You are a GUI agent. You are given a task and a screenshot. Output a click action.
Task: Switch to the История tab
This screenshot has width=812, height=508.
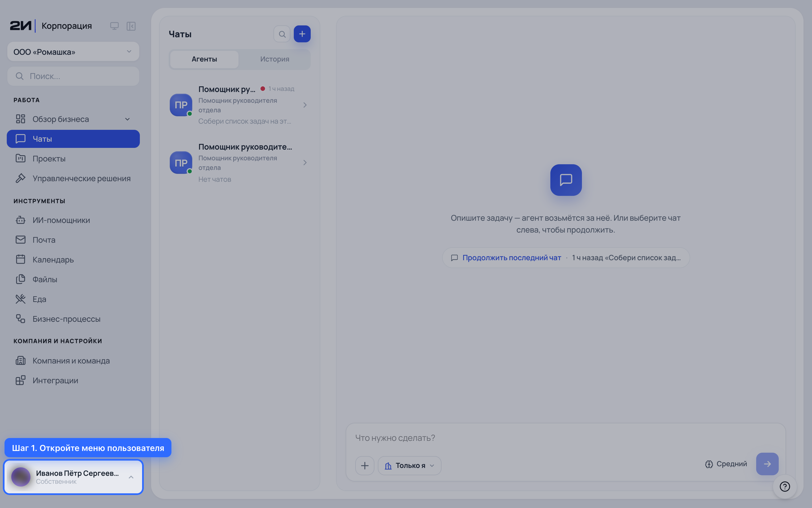274,59
